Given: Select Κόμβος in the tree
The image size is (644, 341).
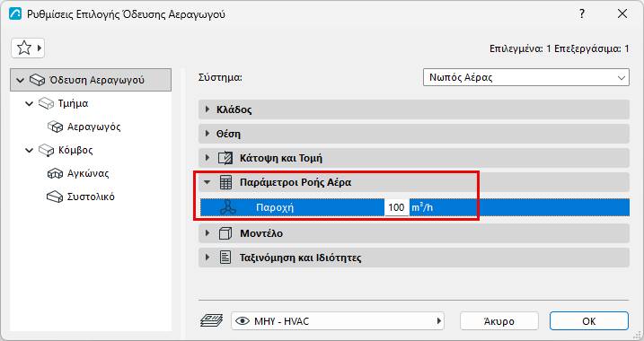Looking at the screenshot, I should click(75, 150).
